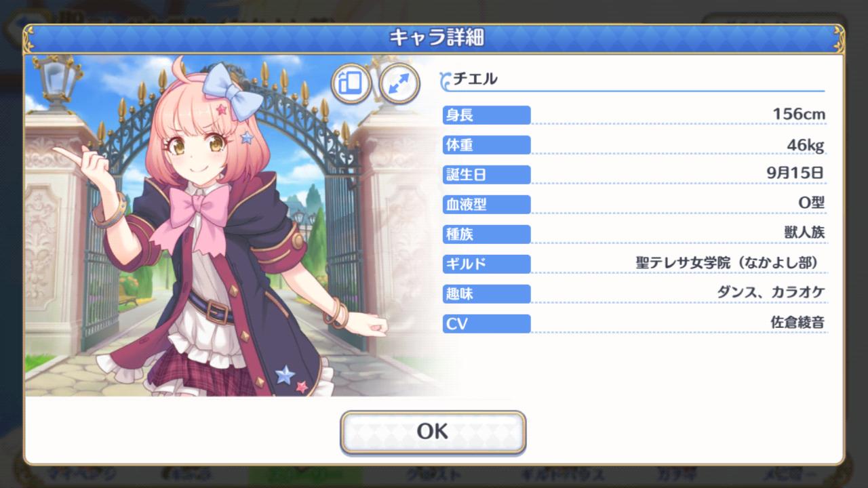Click the expand fullscreen arrows icon
868x488 pixels.
(x=399, y=84)
